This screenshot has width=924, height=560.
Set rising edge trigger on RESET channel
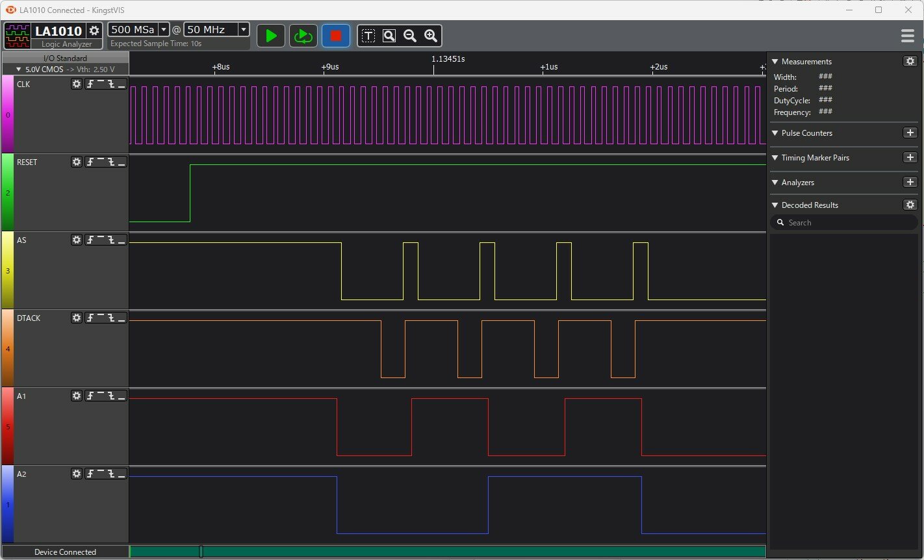pyautogui.click(x=91, y=162)
